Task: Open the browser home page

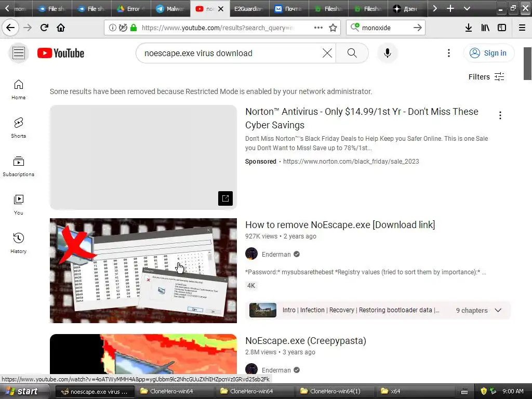Action: [x=61, y=28]
